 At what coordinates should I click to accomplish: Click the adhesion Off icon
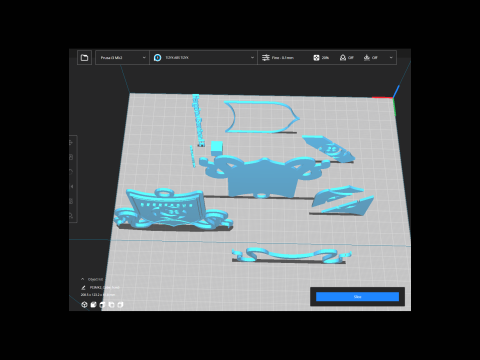click(x=367, y=58)
